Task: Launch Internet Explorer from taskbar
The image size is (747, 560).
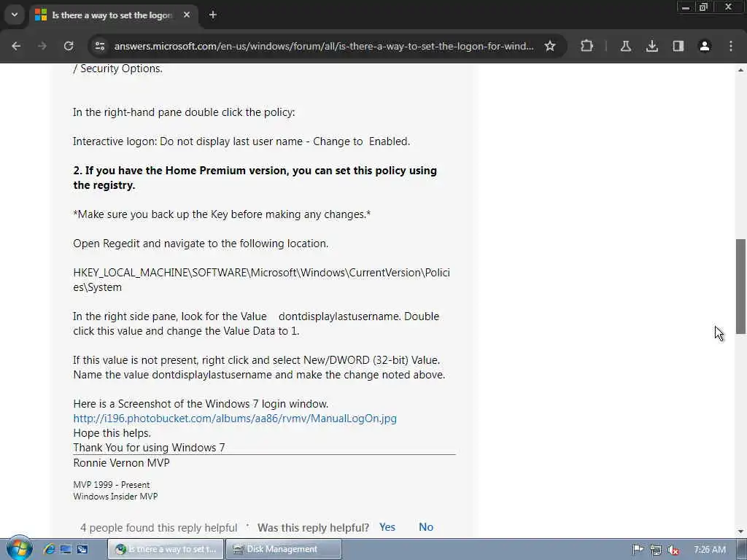Action: [x=49, y=549]
